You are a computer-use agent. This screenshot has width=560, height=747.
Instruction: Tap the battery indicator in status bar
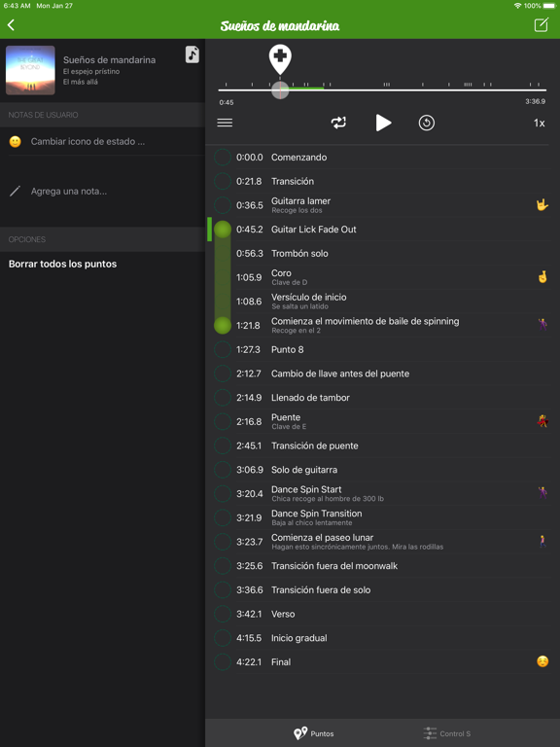pyautogui.click(x=549, y=6)
